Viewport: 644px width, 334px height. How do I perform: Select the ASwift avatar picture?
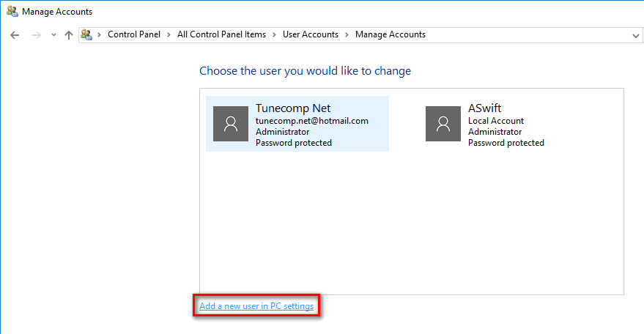[x=443, y=124]
